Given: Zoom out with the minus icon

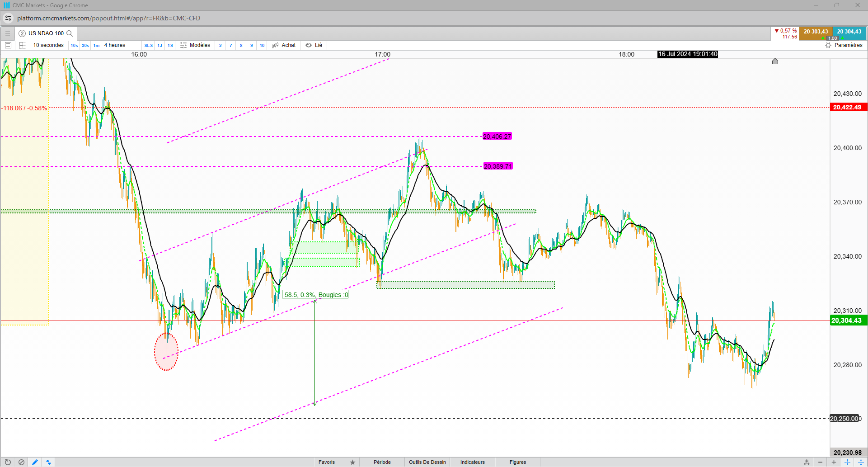Looking at the screenshot, I should tap(820, 462).
